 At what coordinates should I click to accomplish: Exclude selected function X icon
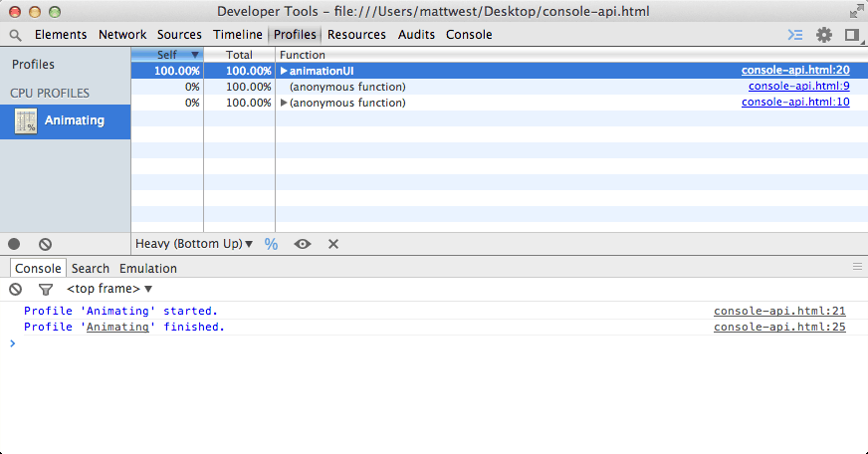click(x=333, y=244)
